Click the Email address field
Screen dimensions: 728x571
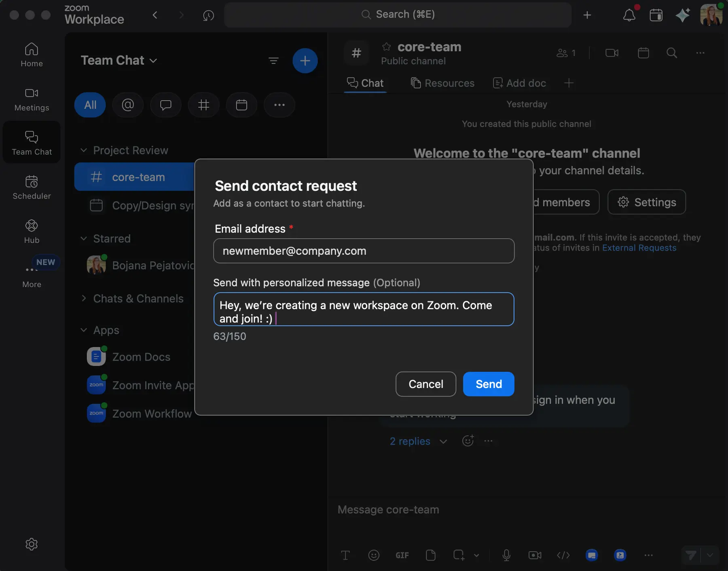[x=364, y=251]
